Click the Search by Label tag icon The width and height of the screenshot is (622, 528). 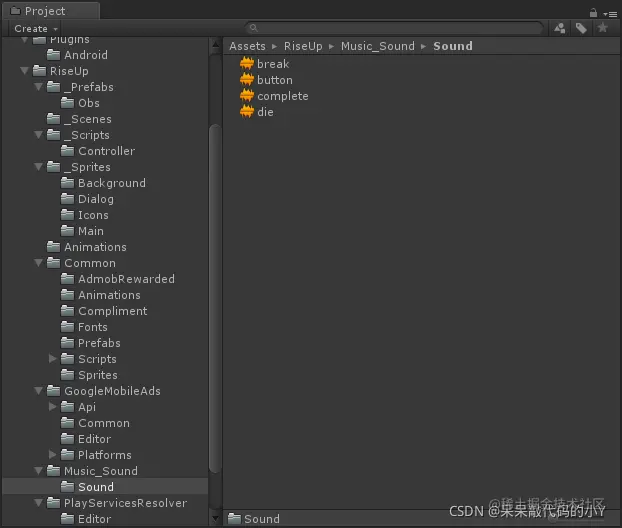(x=581, y=28)
